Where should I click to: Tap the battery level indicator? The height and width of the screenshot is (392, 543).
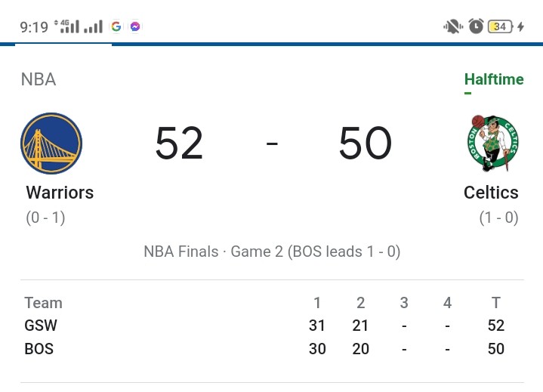point(500,26)
